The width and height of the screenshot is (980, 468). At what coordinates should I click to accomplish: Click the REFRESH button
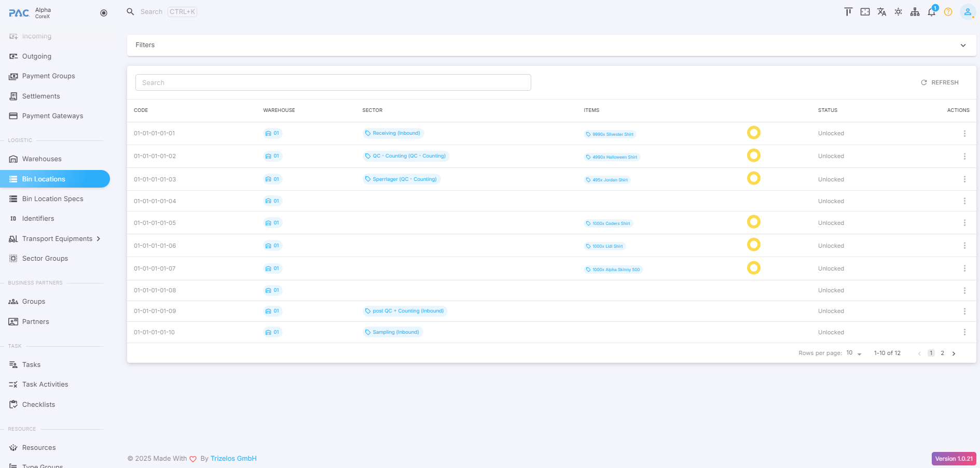click(940, 82)
